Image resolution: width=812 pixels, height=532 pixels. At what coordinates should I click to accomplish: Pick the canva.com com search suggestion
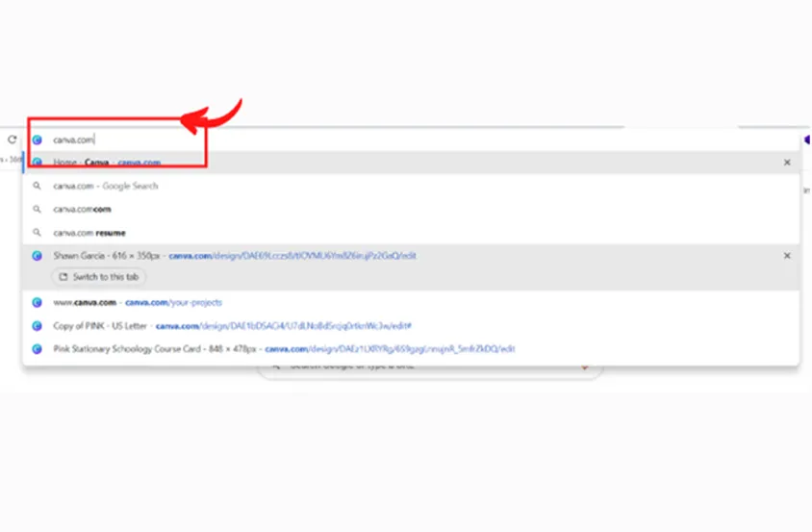[412, 210]
